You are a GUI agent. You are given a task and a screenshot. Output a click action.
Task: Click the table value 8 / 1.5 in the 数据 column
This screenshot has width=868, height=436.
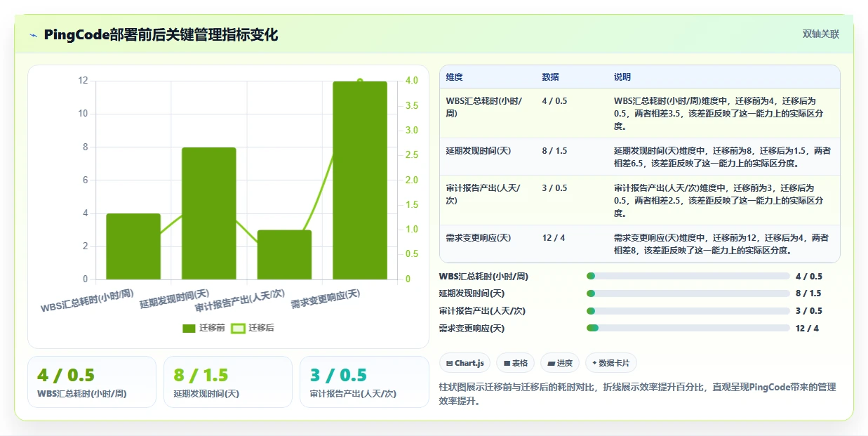(554, 151)
